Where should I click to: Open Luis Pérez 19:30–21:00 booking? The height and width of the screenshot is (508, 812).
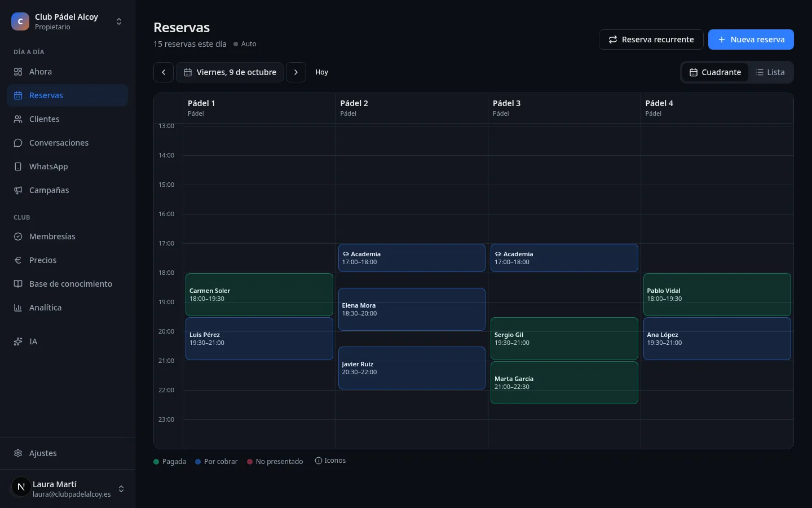[259, 339]
